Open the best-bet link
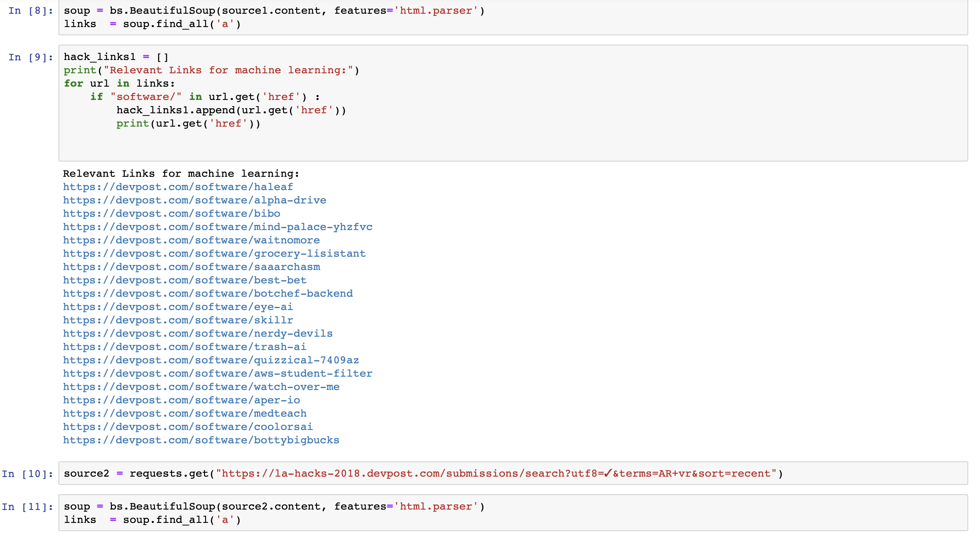This screenshot has height=537, width=980. click(184, 280)
